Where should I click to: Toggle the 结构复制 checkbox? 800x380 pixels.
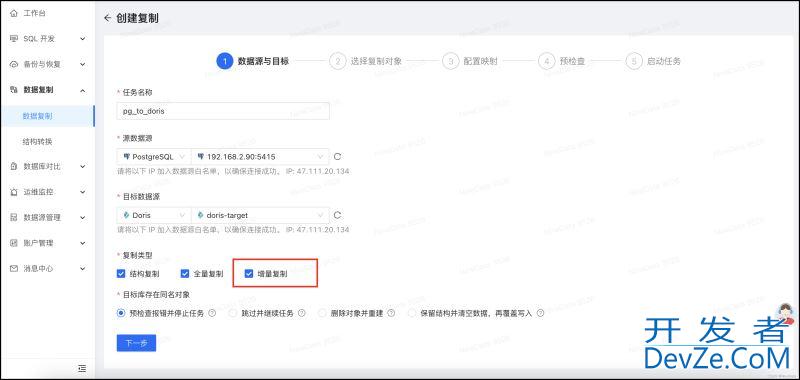(x=121, y=274)
